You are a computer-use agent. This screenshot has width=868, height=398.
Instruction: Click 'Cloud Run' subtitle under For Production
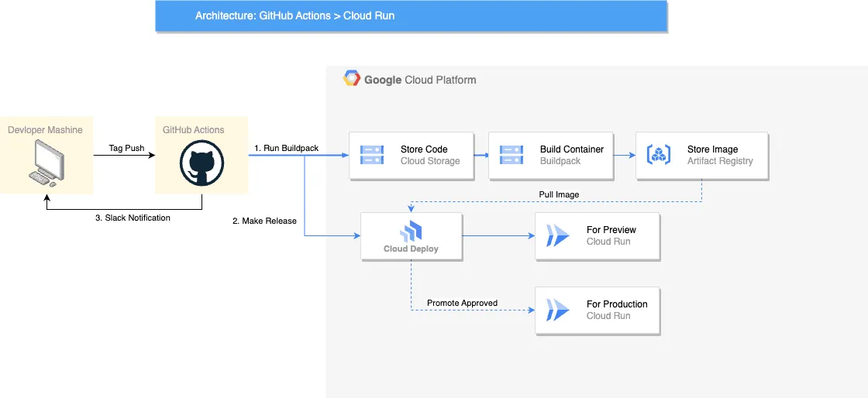[x=608, y=316]
